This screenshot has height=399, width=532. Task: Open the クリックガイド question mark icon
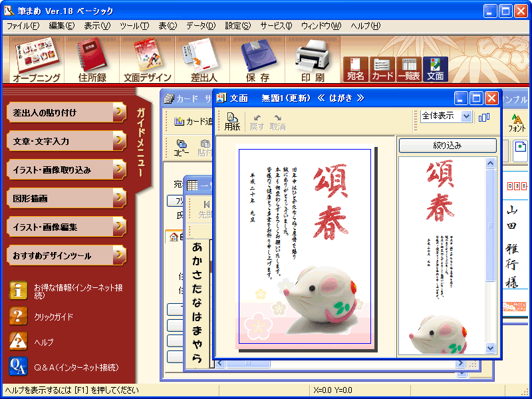tap(18, 315)
